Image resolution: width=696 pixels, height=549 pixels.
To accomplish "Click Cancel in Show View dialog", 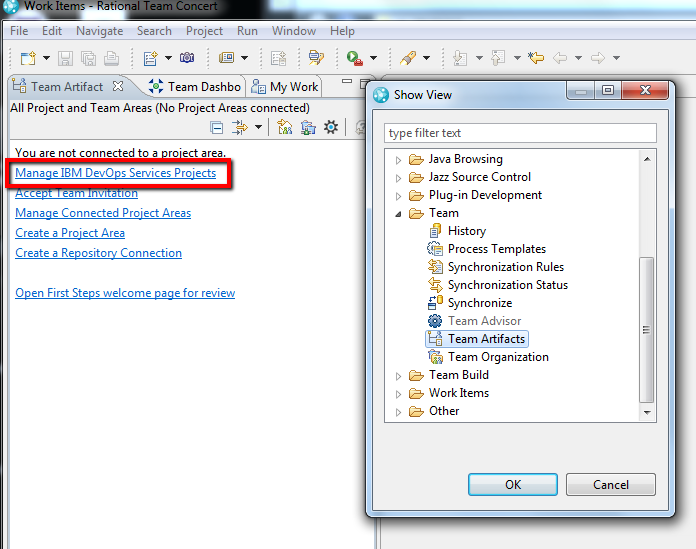I will pos(611,484).
